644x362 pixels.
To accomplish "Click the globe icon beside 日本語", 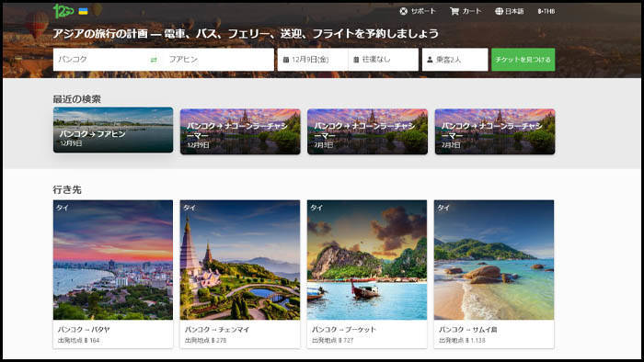I will click(499, 11).
